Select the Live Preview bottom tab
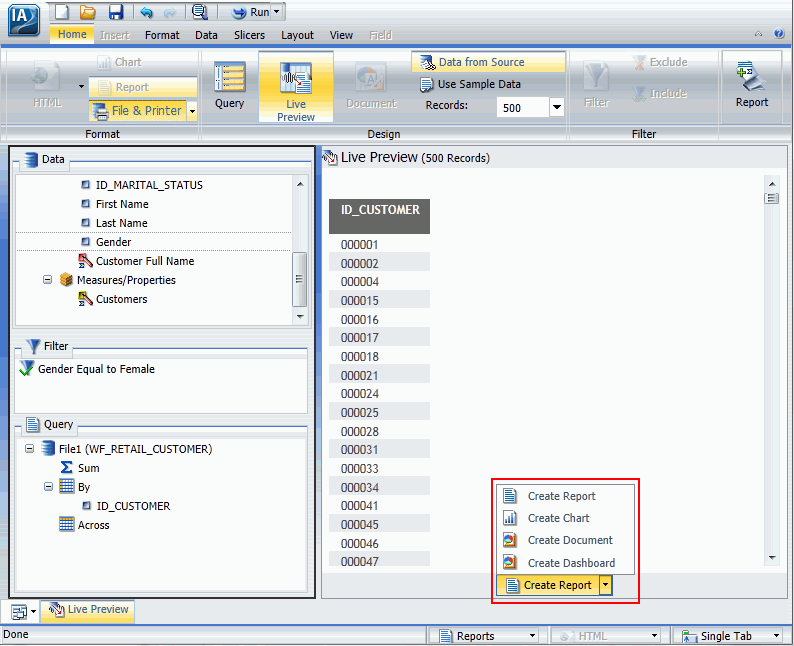This screenshot has width=794, height=646. click(x=88, y=610)
